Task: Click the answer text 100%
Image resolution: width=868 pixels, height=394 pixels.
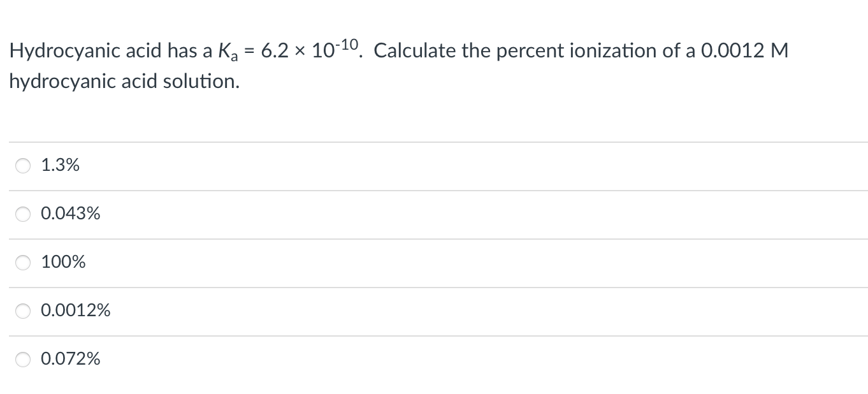Action: click(x=63, y=261)
